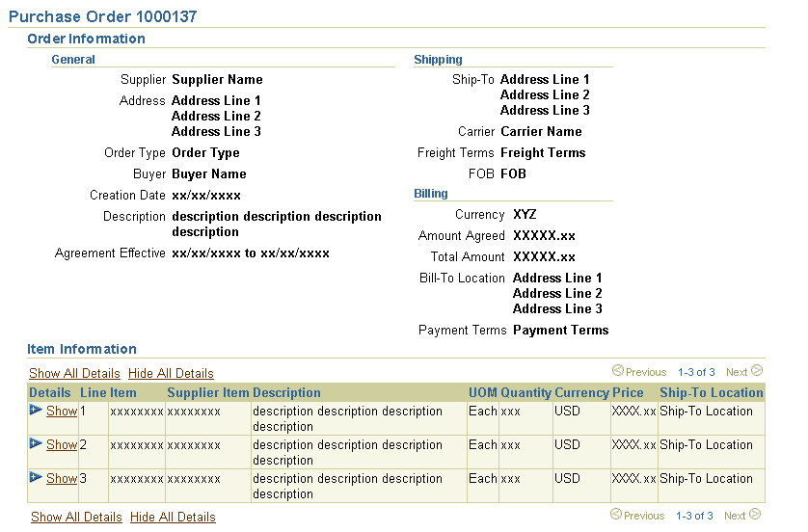The image size is (808, 532).
Task: Click General subsection heading
Action: coord(73,59)
